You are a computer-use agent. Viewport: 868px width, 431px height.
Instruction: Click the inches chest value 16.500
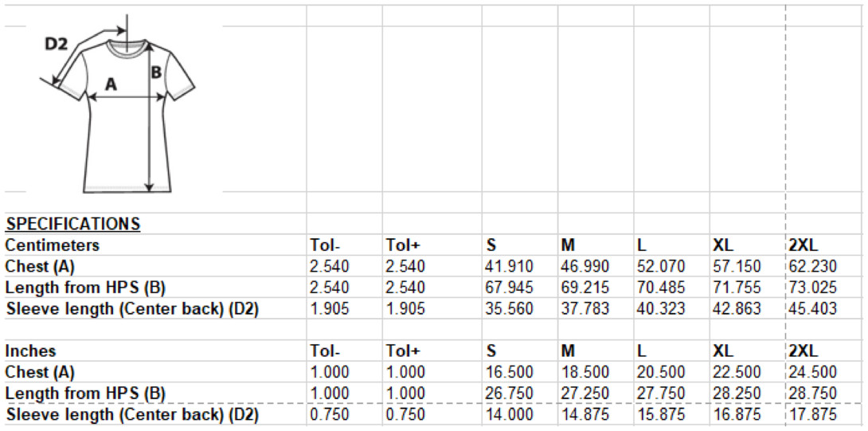tap(509, 372)
